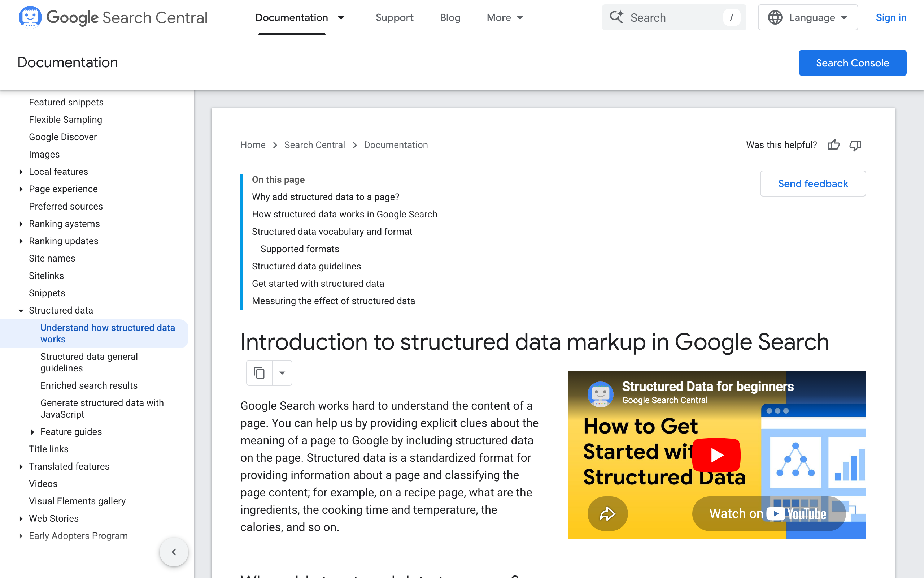Image resolution: width=924 pixels, height=578 pixels.
Task: Open Videos sidebar item
Action: pos(43,484)
